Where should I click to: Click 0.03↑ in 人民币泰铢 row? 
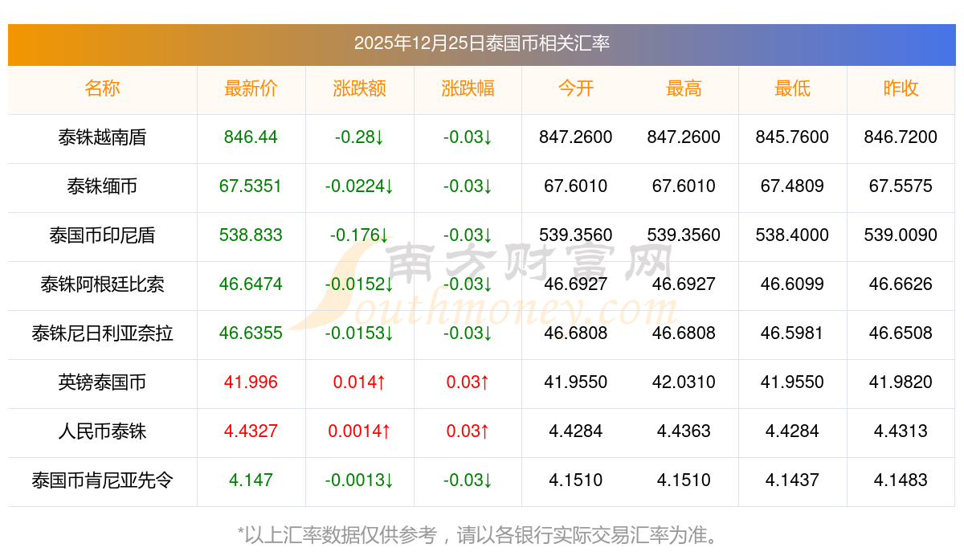click(x=468, y=431)
